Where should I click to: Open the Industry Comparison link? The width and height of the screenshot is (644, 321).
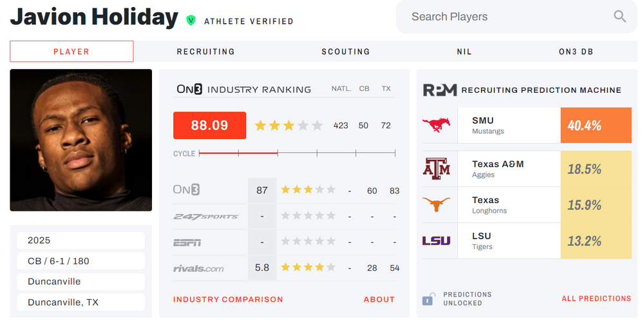(x=228, y=299)
